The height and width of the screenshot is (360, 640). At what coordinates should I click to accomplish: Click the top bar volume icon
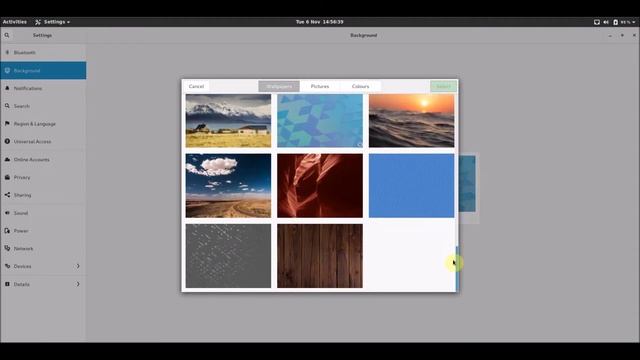[x=606, y=22]
